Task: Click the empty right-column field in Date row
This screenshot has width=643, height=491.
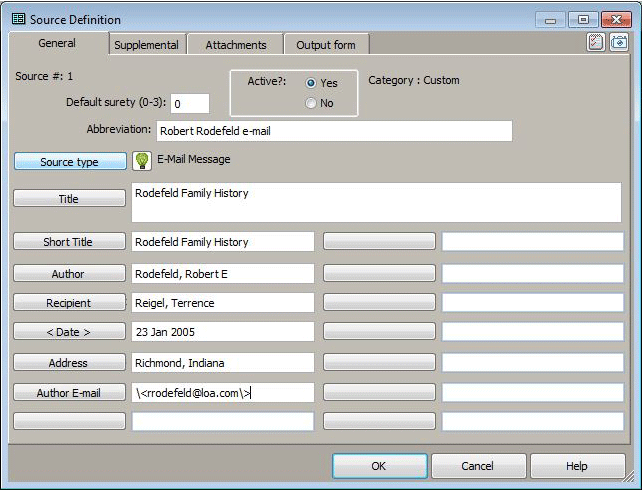Action: pyautogui.click(x=533, y=331)
